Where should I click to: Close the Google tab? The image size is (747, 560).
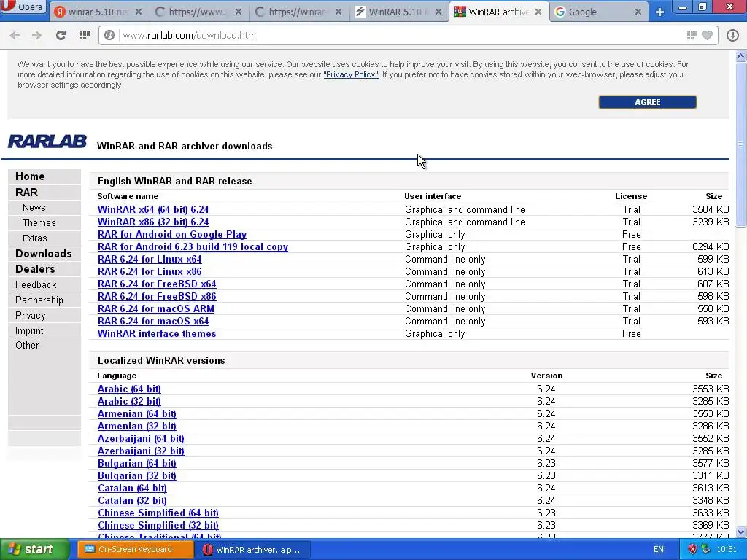[638, 12]
